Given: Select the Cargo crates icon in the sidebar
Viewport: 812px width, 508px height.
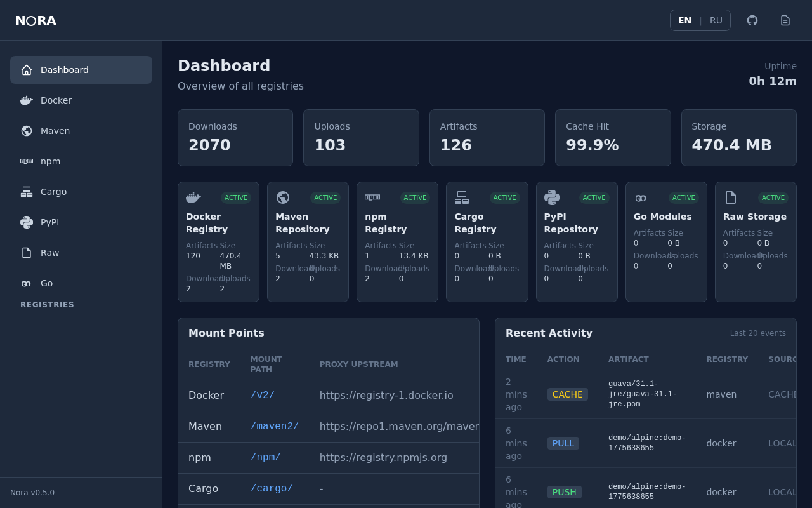Looking at the screenshot, I should [26, 192].
